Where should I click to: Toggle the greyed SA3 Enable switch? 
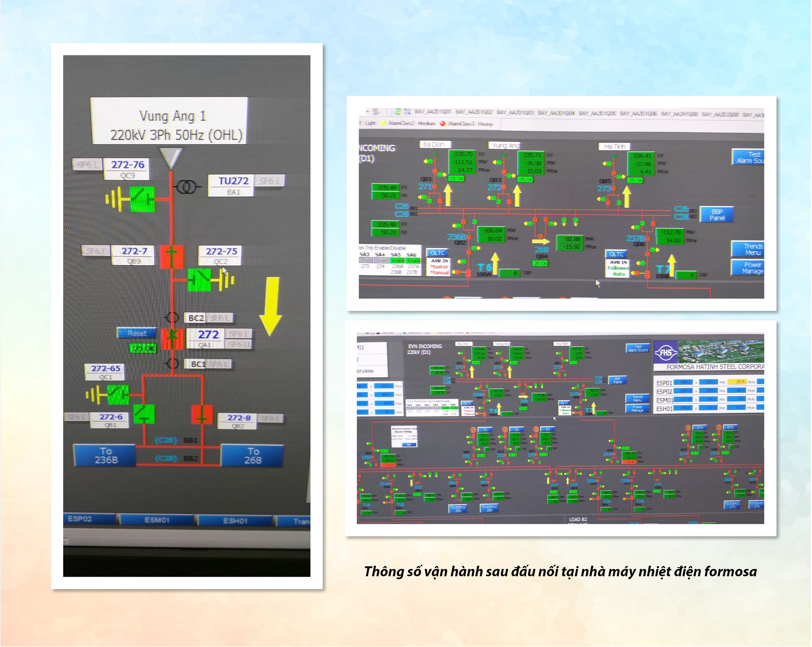click(x=366, y=260)
